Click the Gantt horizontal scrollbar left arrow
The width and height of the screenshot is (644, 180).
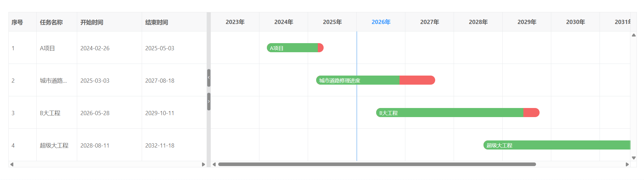pos(214,164)
